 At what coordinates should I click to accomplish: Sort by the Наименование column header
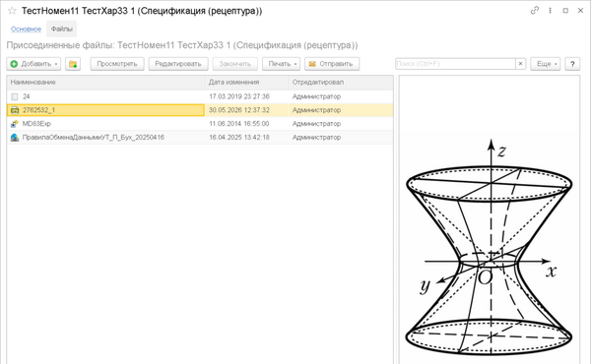(x=106, y=82)
